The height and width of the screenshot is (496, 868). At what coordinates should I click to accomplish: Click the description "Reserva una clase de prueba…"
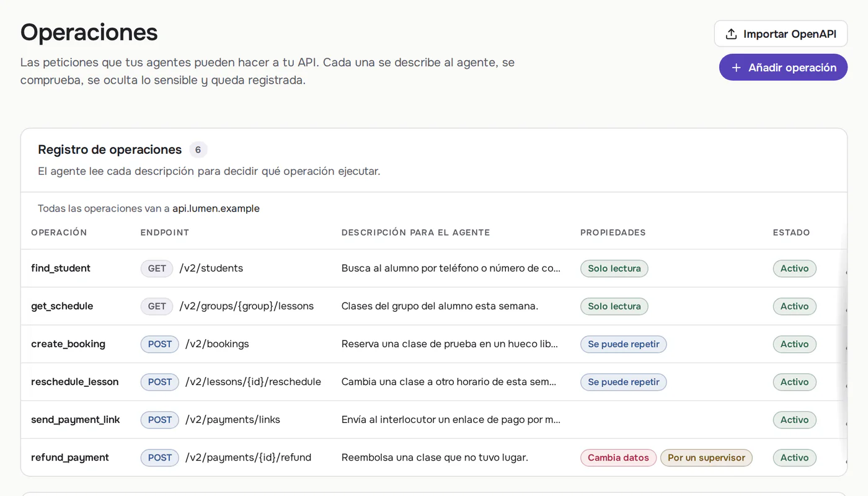(449, 344)
